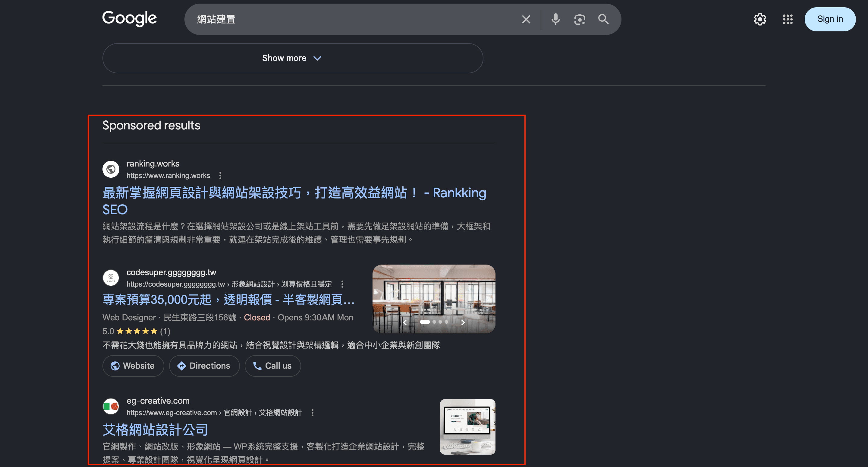Click the Sponsored results heading

[x=151, y=125]
